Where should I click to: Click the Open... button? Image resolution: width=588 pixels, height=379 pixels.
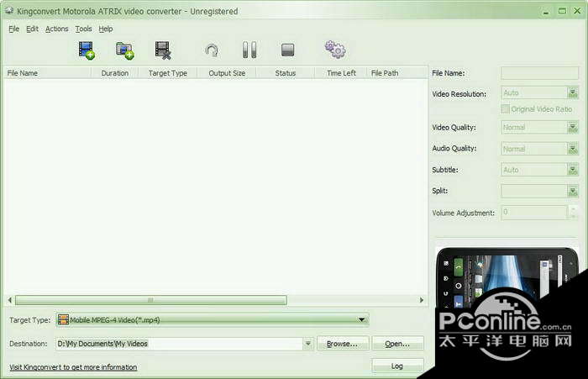pos(397,344)
